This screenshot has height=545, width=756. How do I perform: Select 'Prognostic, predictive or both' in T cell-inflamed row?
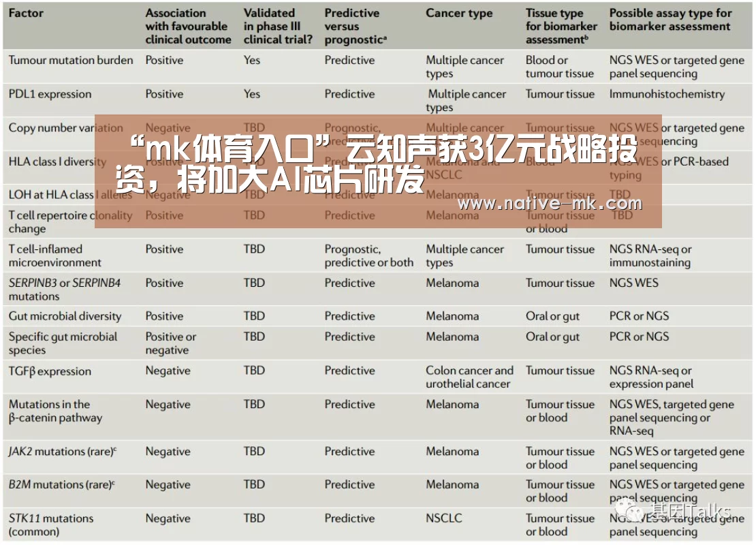(369, 255)
